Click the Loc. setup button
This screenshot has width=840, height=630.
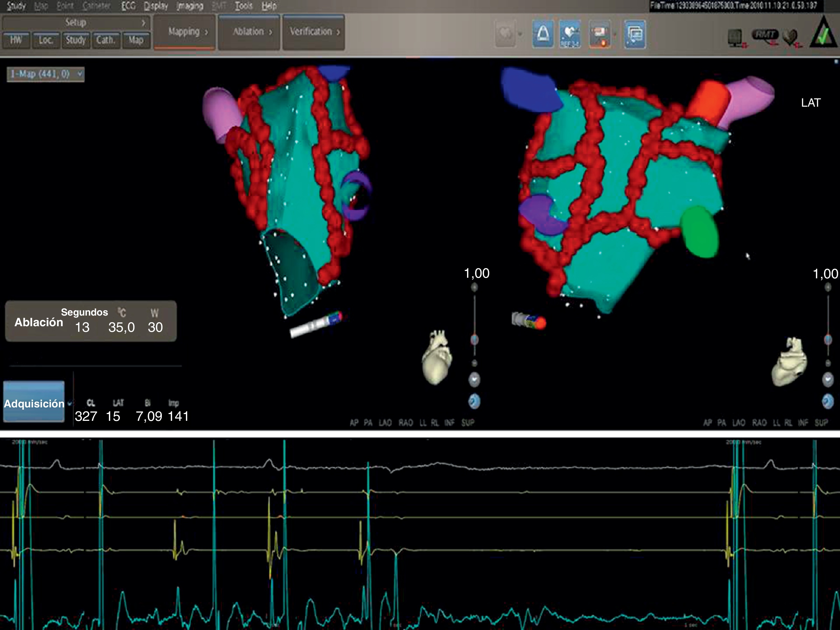tap(46, 40)
